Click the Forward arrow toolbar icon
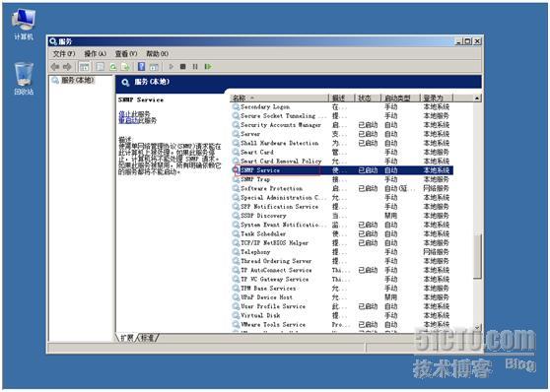550x392 pixels. point(67,66)
